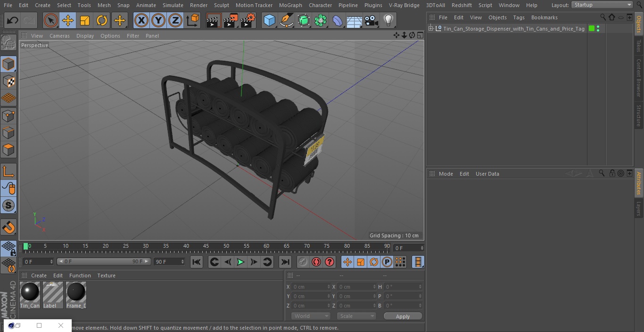This screenshot has height=332, width=644.
Task: Select the Live Selection tool
Action: coord(51,20)
